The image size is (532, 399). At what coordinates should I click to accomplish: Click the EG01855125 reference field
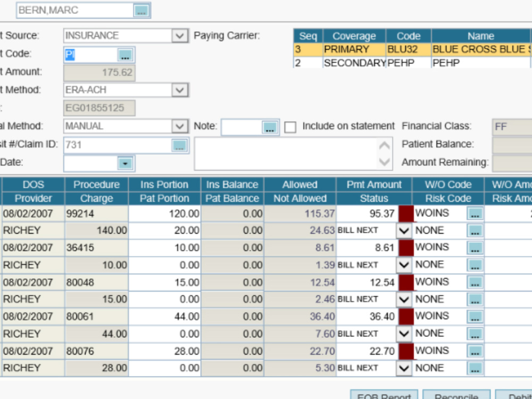pyautogui.click(x=99, y=108)
